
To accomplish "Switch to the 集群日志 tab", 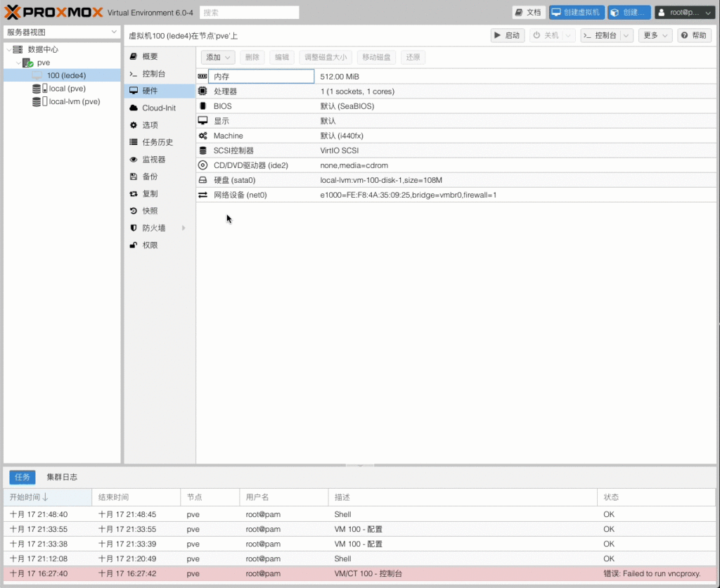I will (x=62, y=477).
